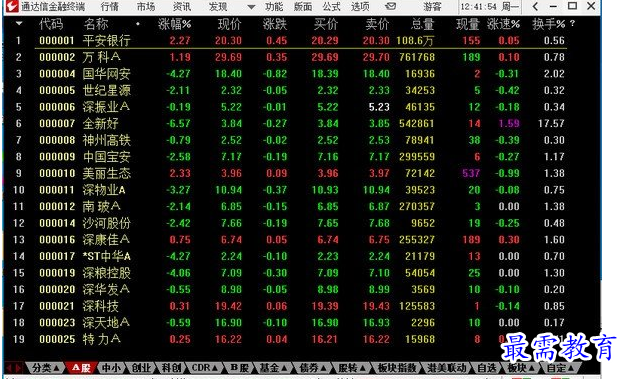
Task: Sort by the 换手% column header
Action: click(549, 24)
